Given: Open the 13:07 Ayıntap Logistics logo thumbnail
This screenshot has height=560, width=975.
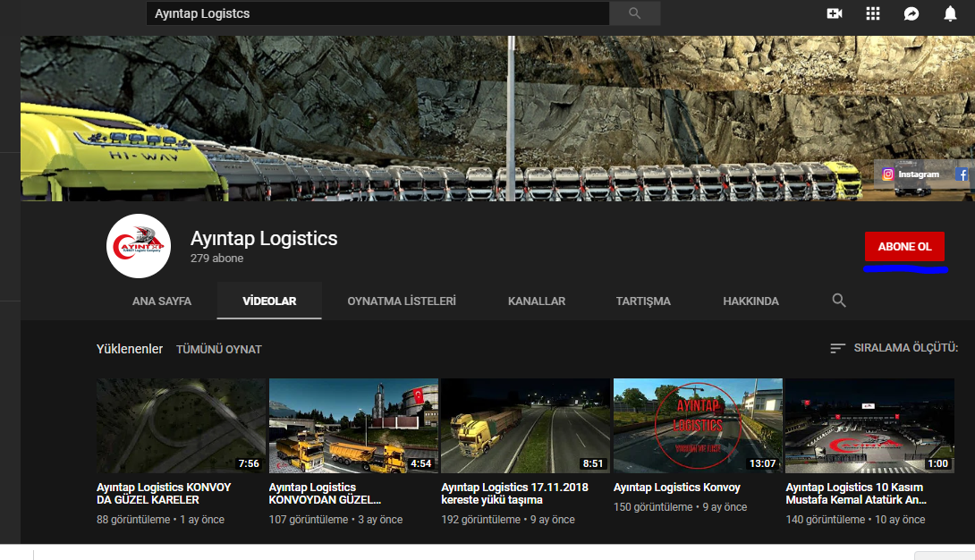Looking at the screenshot, I should [698, 426].
